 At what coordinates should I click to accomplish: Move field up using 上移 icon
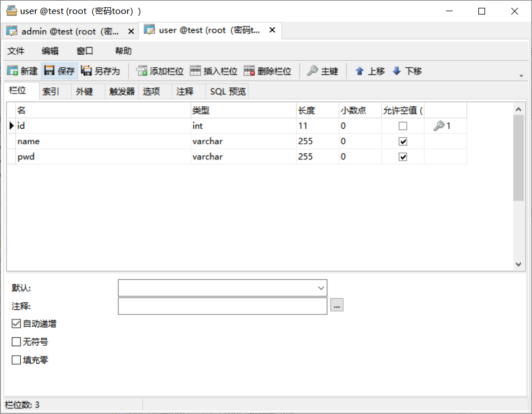pyautogui.click(x=369, y=70)
